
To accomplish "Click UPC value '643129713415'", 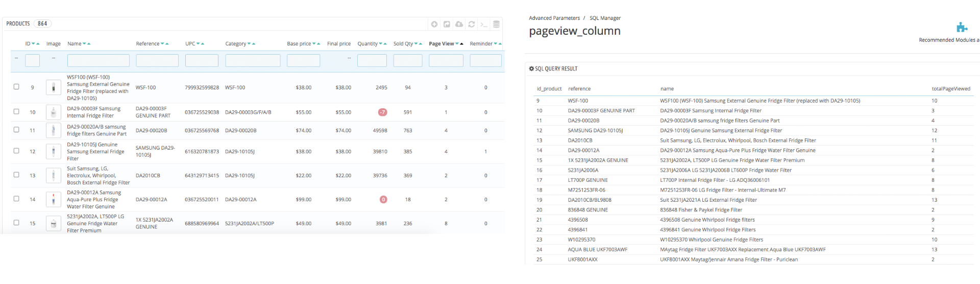I will (202, 175).
